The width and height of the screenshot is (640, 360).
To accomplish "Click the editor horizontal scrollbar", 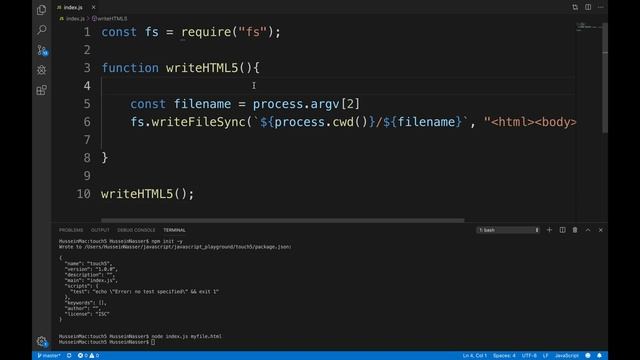I will click(x=282, y=220).
